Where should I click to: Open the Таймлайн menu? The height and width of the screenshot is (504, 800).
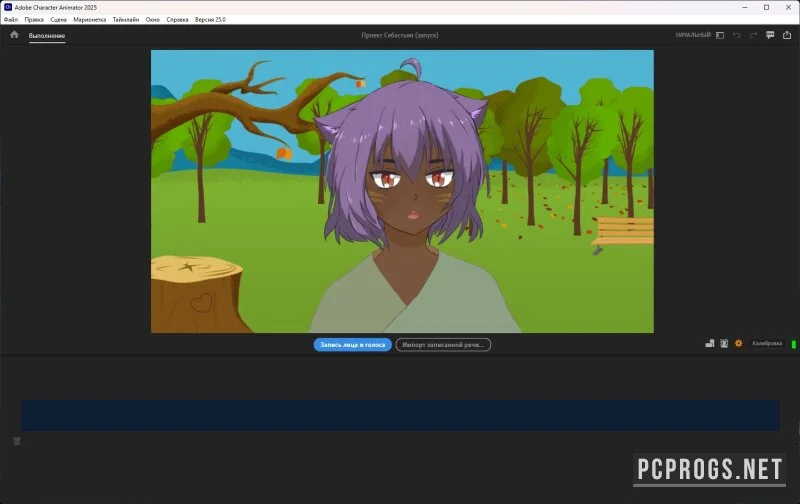(126, 19)
